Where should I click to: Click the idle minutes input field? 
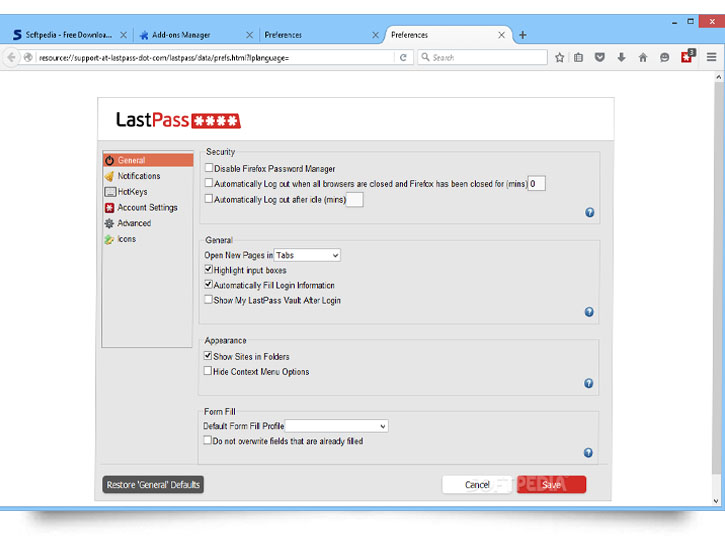tap(355, 199)
